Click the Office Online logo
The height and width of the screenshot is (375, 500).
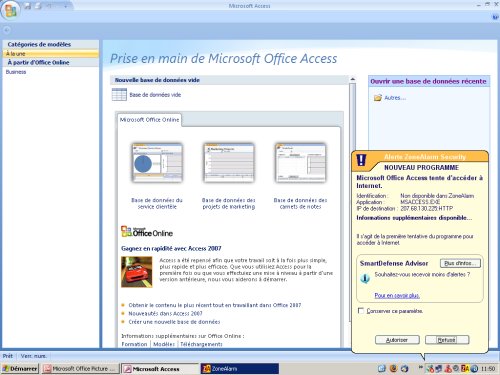pos(147,232)
